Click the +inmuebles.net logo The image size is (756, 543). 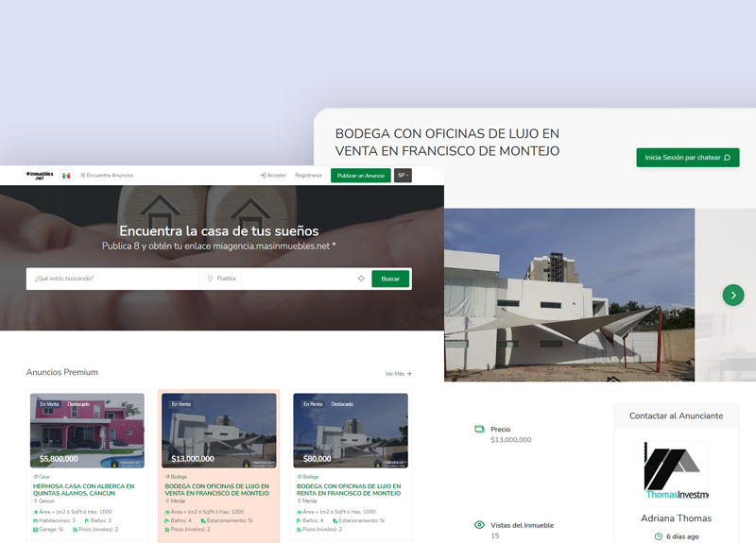(x=40, y=176)
